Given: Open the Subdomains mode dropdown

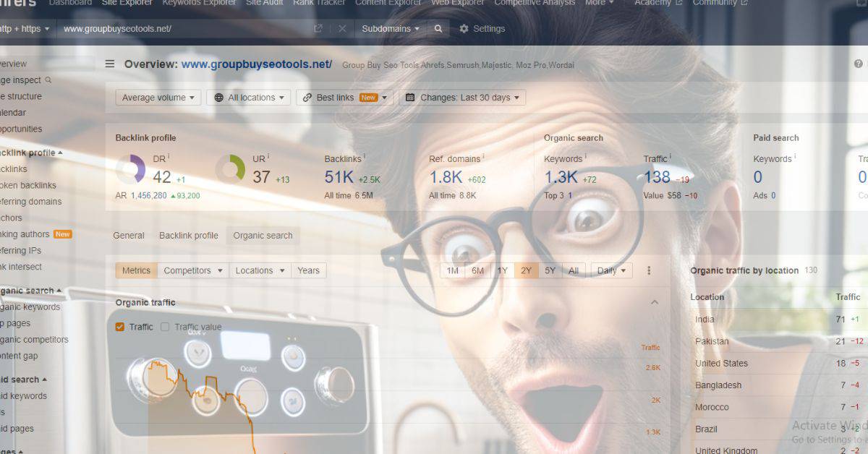Looking at the screenshot, I should [391, 29].
